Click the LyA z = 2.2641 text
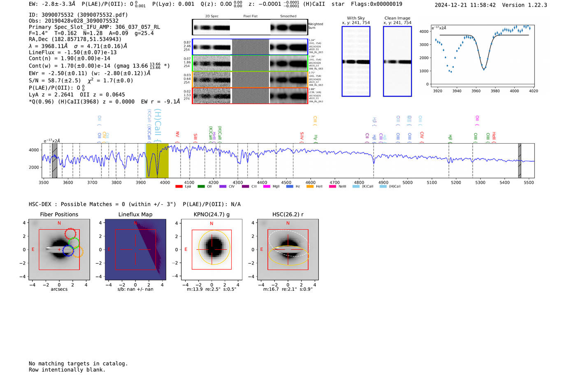The width and height of the screenshot is (576, 392). [51, 95]
